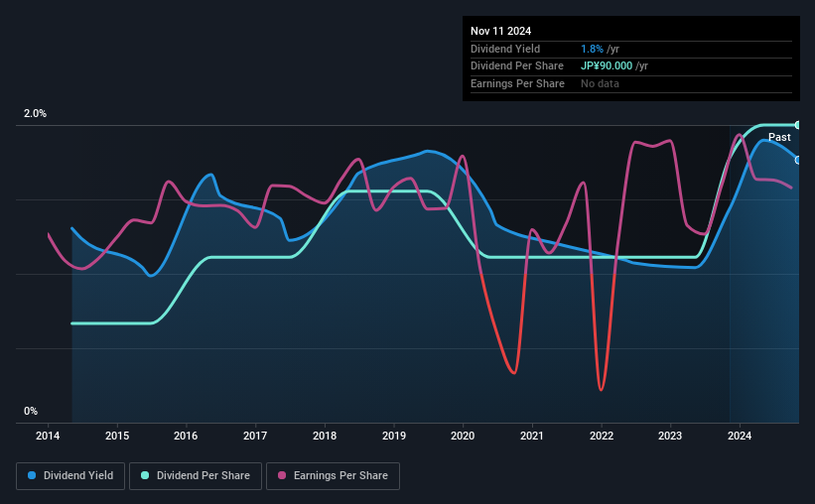Select the 2018 x-axis label

coord(325,436)
